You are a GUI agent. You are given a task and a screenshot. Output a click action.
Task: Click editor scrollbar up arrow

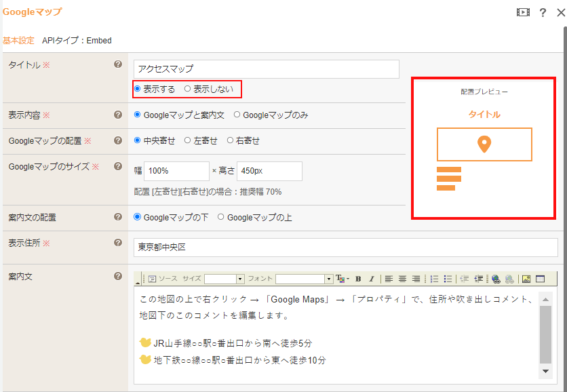pyautogui.click(x=546, y=299)
